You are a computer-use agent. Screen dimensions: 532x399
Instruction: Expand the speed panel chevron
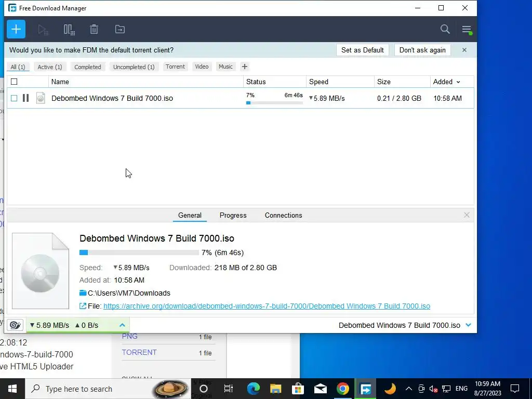coord(122,325)
